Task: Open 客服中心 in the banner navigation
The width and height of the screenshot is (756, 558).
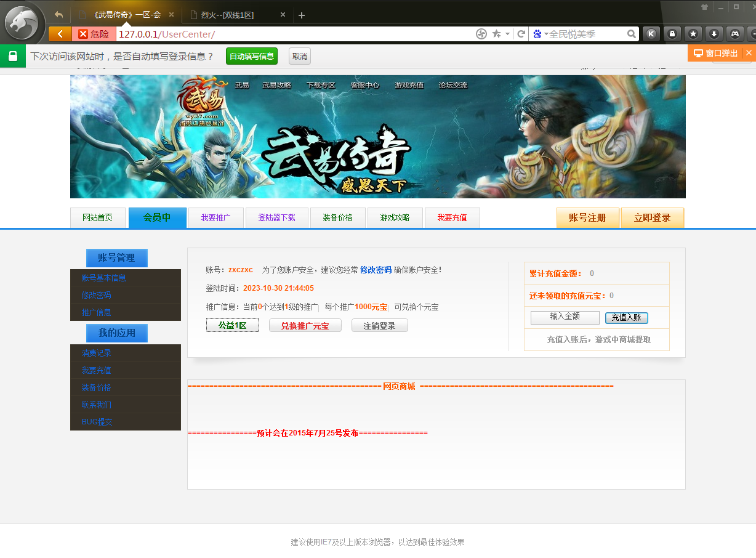Action: [365, 85]
